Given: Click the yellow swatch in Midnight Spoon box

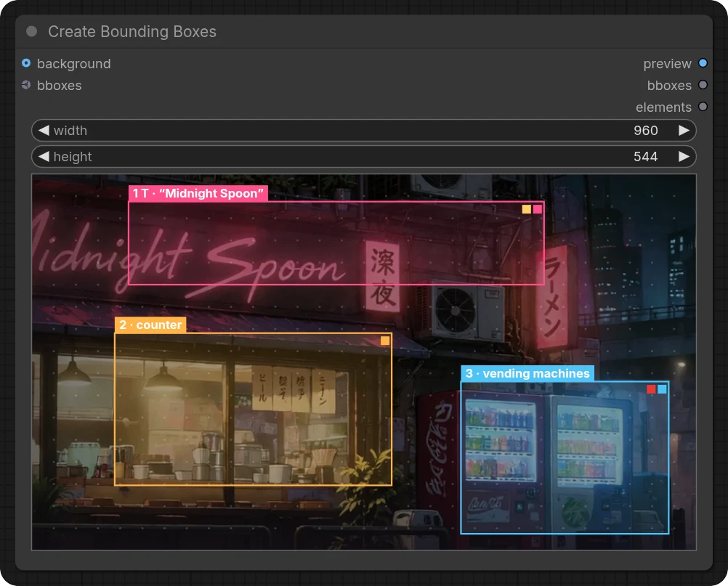Looking at the screenshot, I should pyautogui.click(x=527, y=209).
